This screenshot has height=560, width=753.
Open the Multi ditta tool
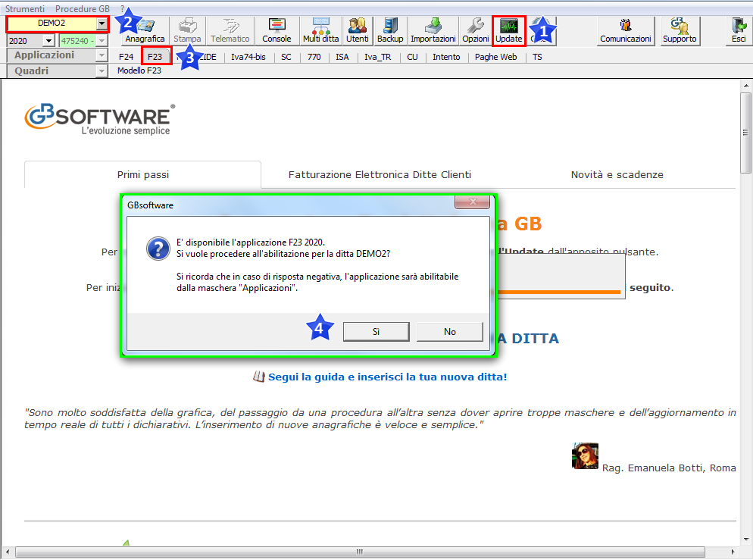(x=321, y=31)
